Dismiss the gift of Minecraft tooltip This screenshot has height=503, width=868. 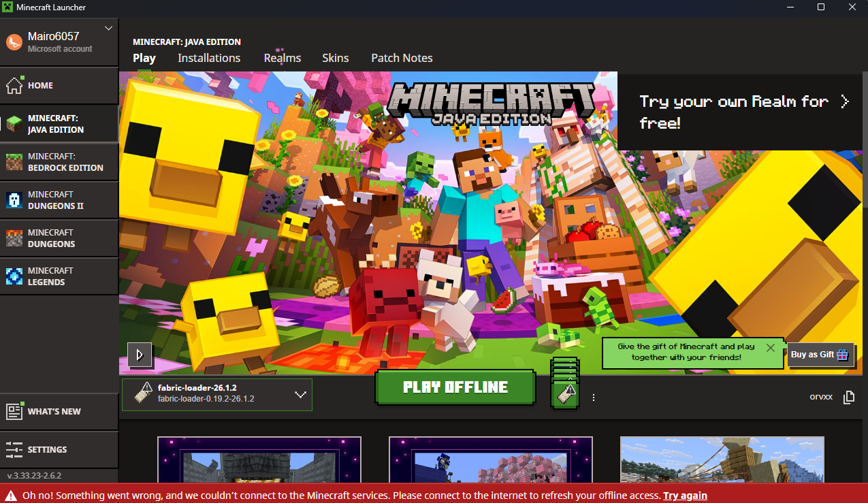coord(770,348)
